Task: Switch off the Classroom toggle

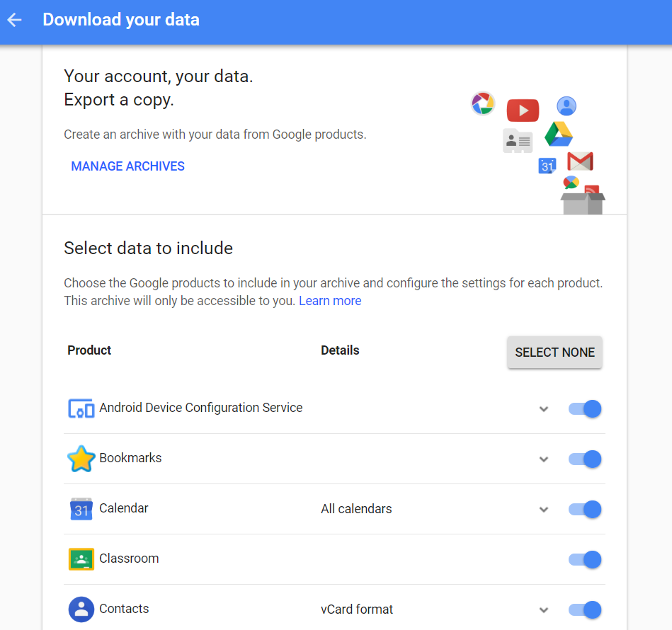Action: tap(585, 559)
